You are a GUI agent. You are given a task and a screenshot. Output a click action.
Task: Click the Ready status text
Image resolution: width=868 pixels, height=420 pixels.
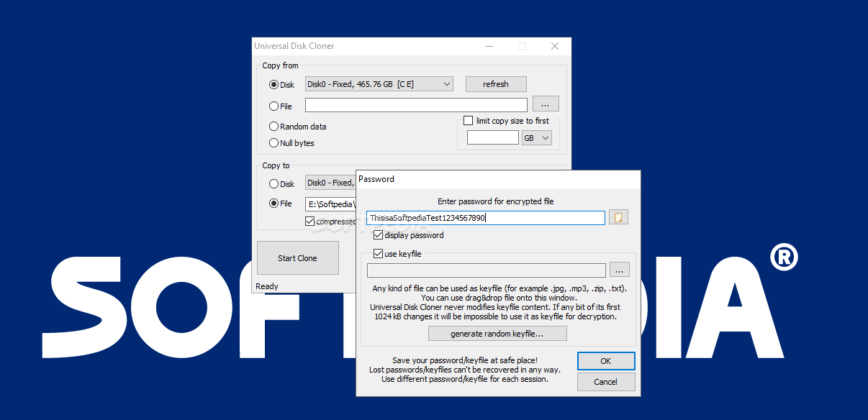[267, 286]
